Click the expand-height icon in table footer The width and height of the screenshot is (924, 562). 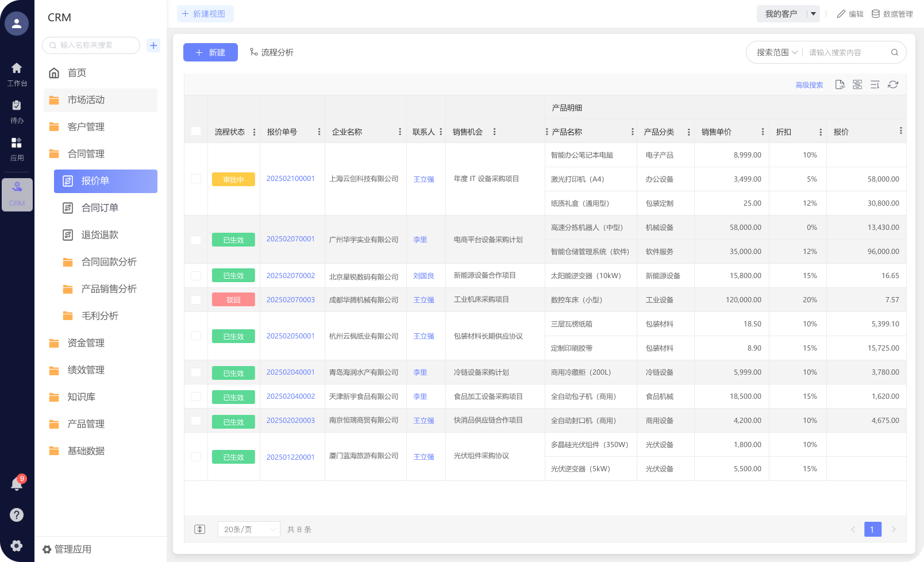pyautogui.click(x=199, y=529)
